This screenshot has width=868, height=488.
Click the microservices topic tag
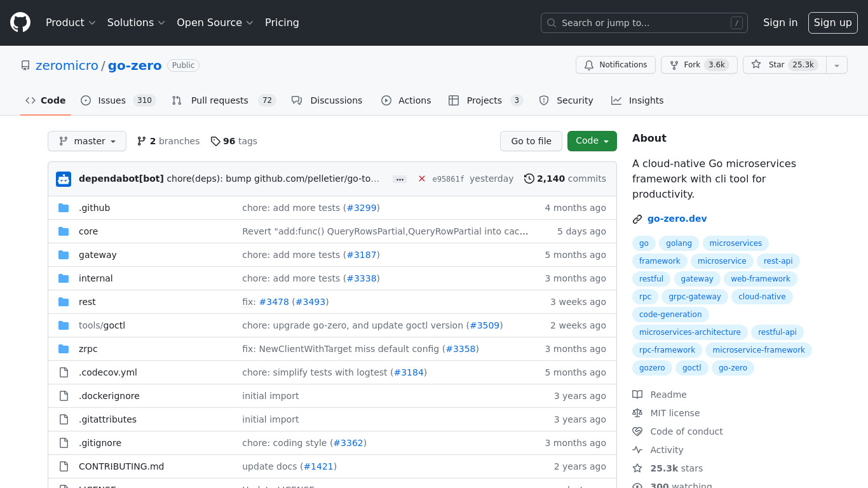pos(736,243)
